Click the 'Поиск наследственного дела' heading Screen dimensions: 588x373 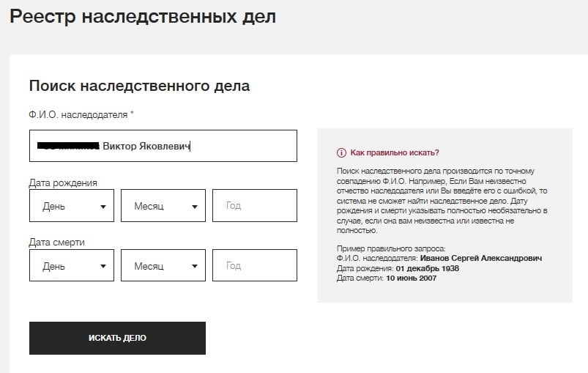coord(140,86)
